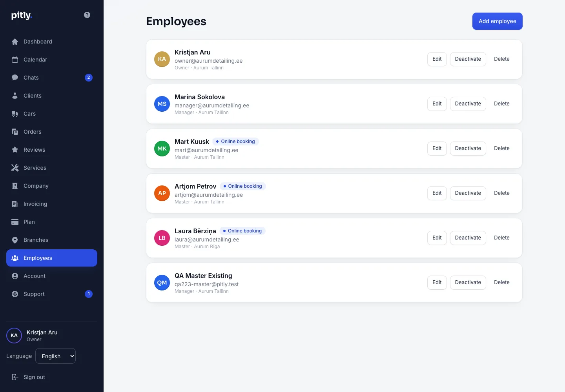This screenshot has width=565, height=392.
Task: Open the Employees menu item
Action: pos(52,258)
